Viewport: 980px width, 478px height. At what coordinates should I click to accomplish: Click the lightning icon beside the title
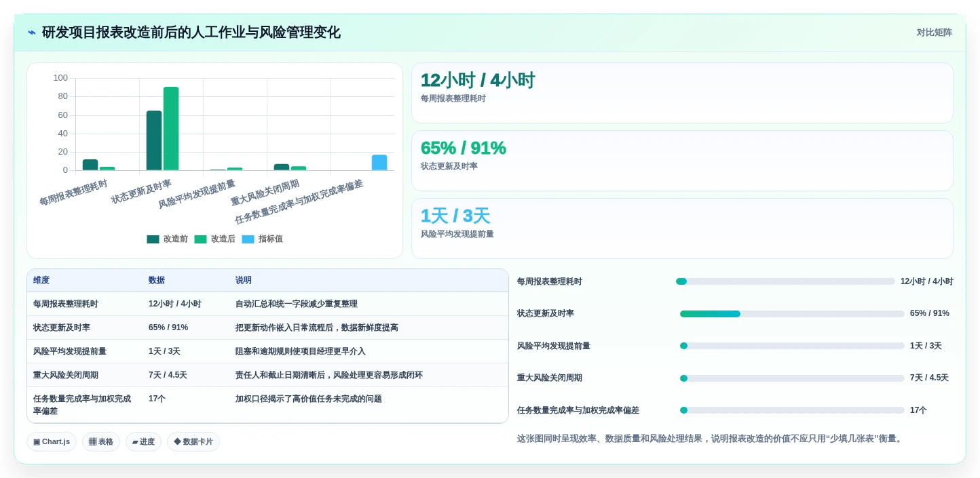click(32, 33)
